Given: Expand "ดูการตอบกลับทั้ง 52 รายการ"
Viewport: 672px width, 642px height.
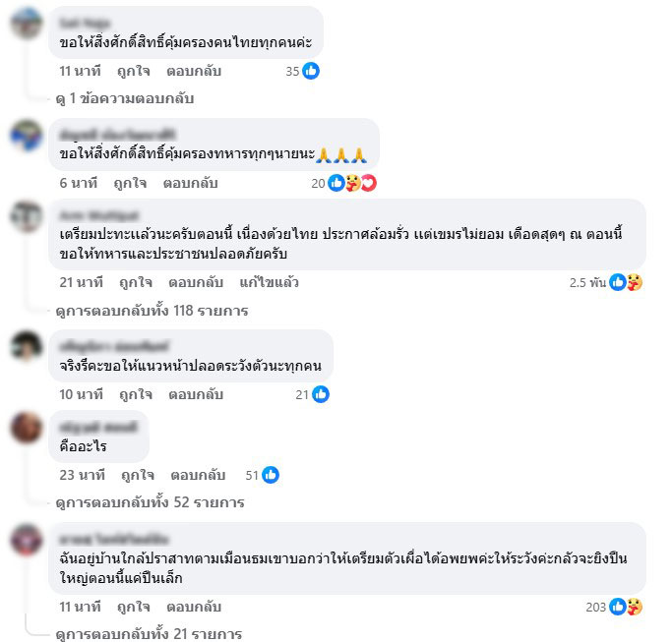Looking at the screenshot, I should click(x=150, y=502).
